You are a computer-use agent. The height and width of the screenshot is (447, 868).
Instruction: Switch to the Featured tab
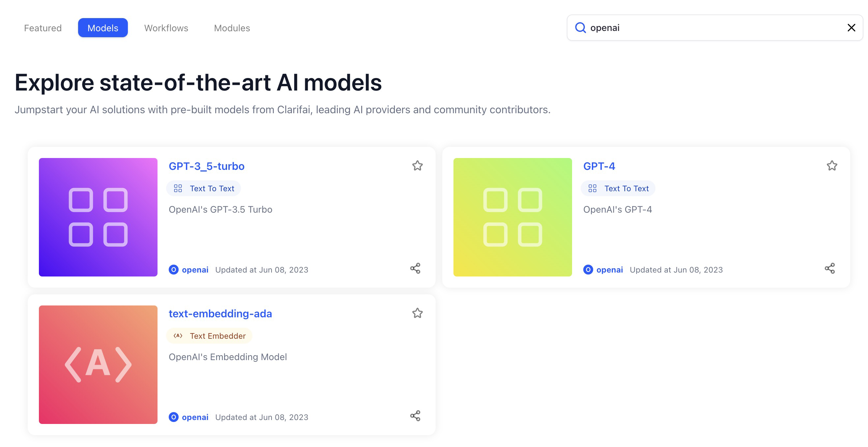pos(43,28)
